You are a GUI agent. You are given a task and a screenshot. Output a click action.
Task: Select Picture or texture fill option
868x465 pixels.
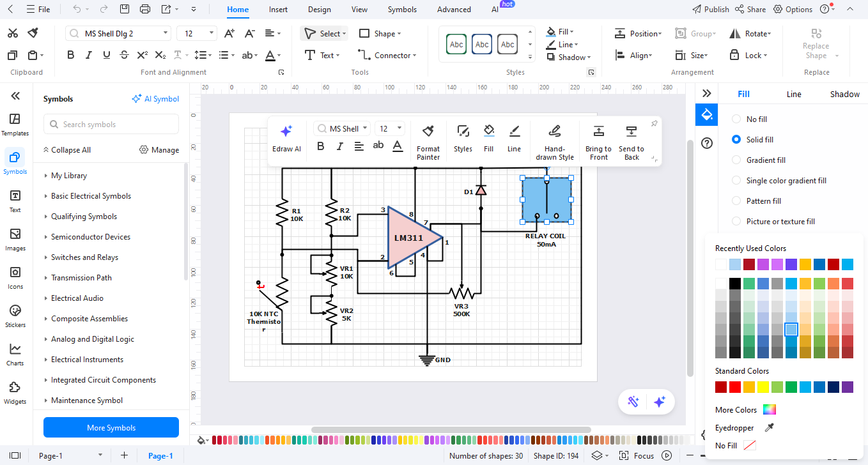[x=736, y=222]
